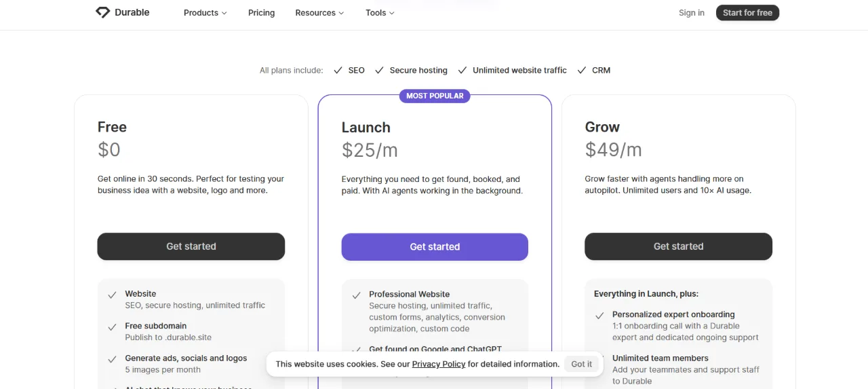The image size is (868, 389).
Task: Click 'Get found on Google and ChatGPT' text
Action: [x=435, y=350]
